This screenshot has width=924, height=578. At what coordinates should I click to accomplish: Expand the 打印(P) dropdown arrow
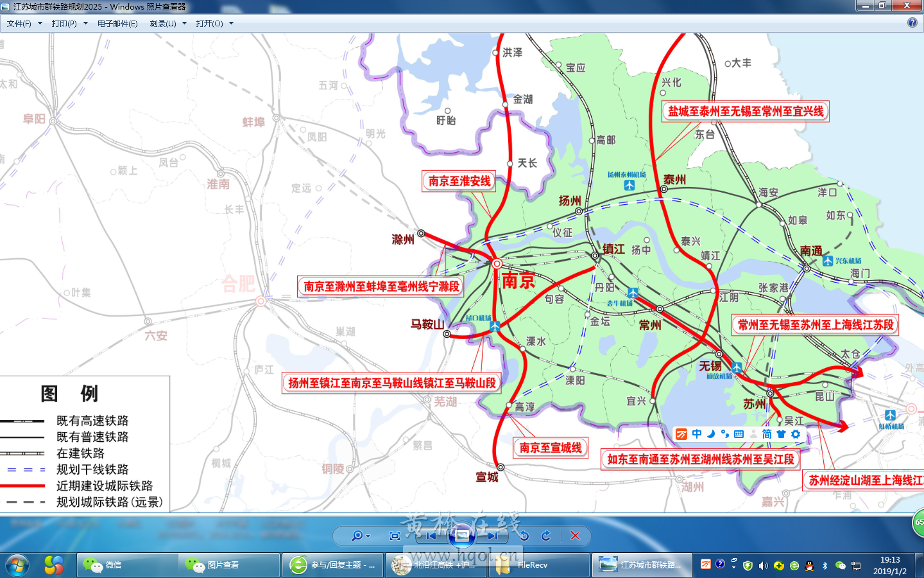(85, 23)
